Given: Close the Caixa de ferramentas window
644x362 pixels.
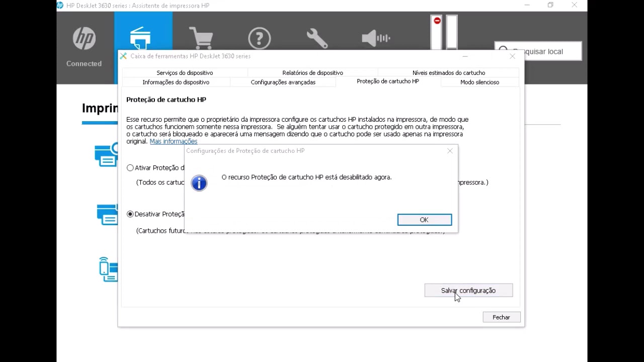Looking at the screenshot, I should click(x=512, y=56).
